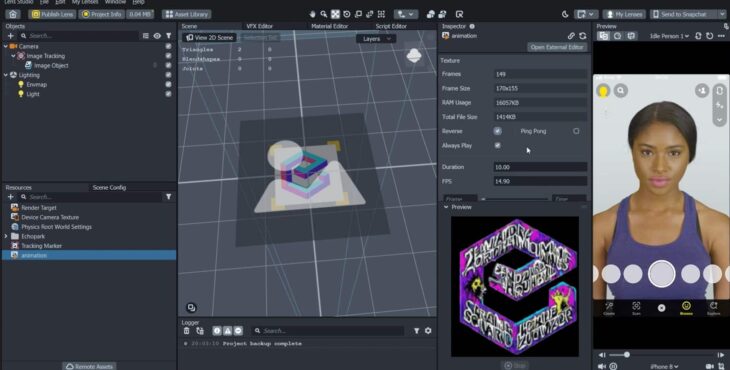The image size is (730, 370).
Task: Click the Open External Editor button
Action: tap(557, 47)
